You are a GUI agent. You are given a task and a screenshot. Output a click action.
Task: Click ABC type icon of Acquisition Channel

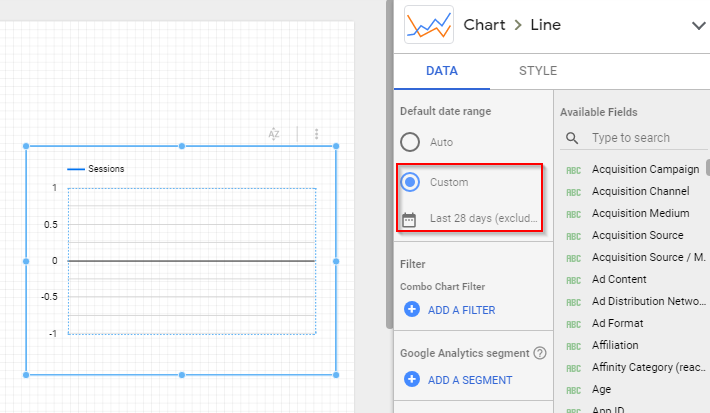pyautogui.click(x=574, y=192)
